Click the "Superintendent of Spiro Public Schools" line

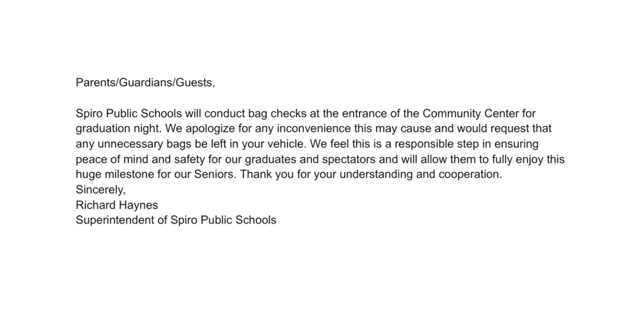pos(176,220)
